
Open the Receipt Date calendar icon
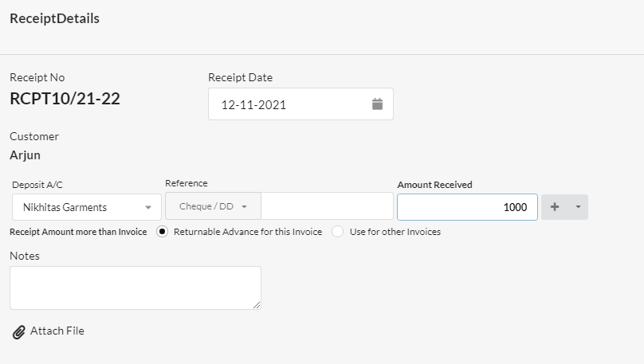(377, 104)
